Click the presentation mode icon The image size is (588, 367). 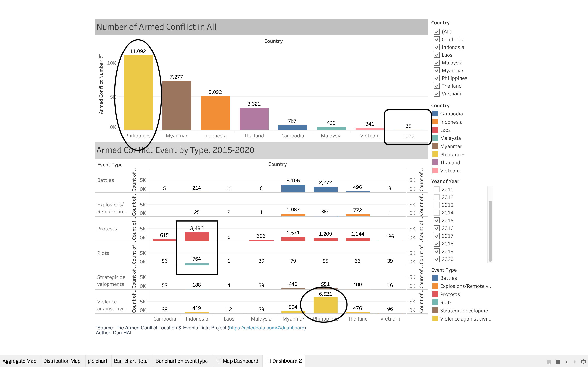[x=583, y=362]
